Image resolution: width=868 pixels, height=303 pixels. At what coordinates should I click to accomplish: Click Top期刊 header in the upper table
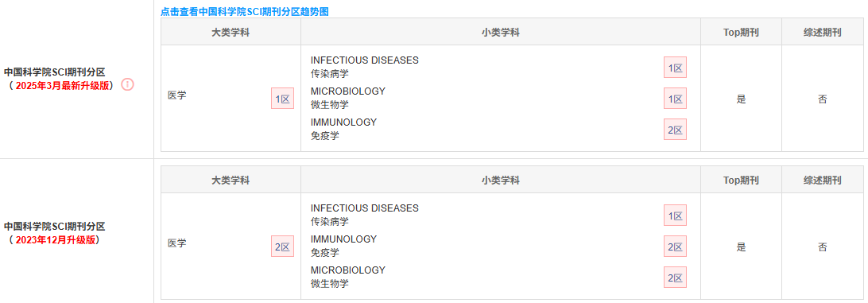pos(741,32)
